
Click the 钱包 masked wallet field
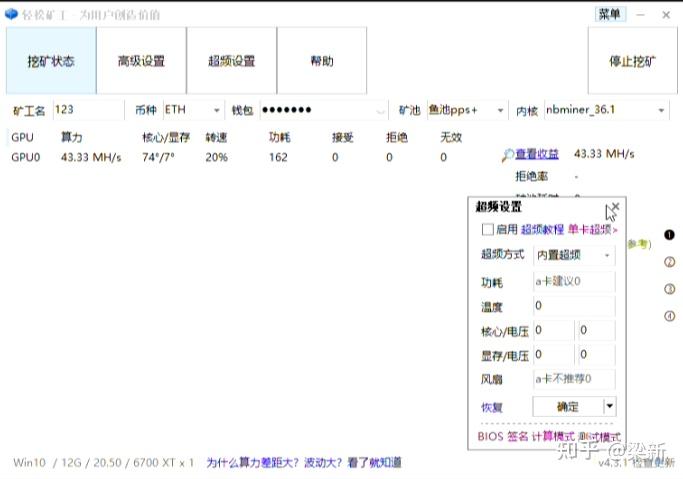pyautogui.click(x=324, y=110)
